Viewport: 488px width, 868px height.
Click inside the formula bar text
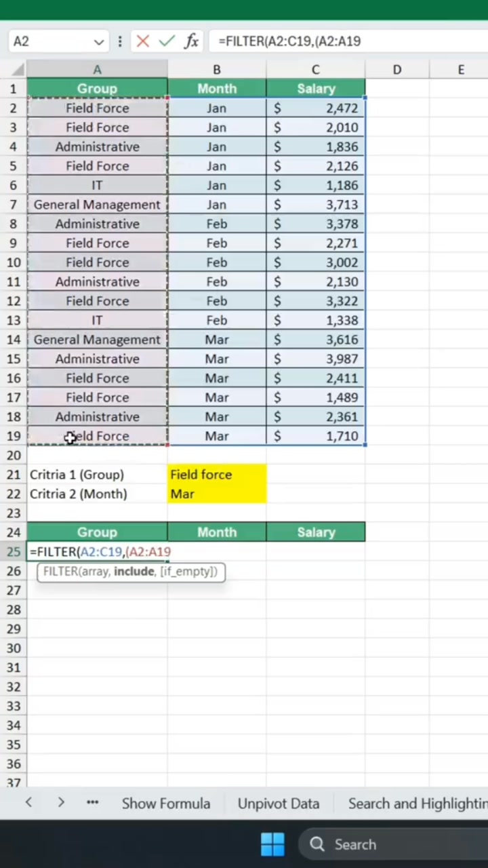click(x=289, y=41)
